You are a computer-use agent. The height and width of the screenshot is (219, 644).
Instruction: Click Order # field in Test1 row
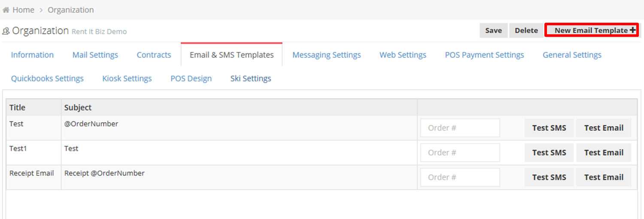[x=460, y=153]
